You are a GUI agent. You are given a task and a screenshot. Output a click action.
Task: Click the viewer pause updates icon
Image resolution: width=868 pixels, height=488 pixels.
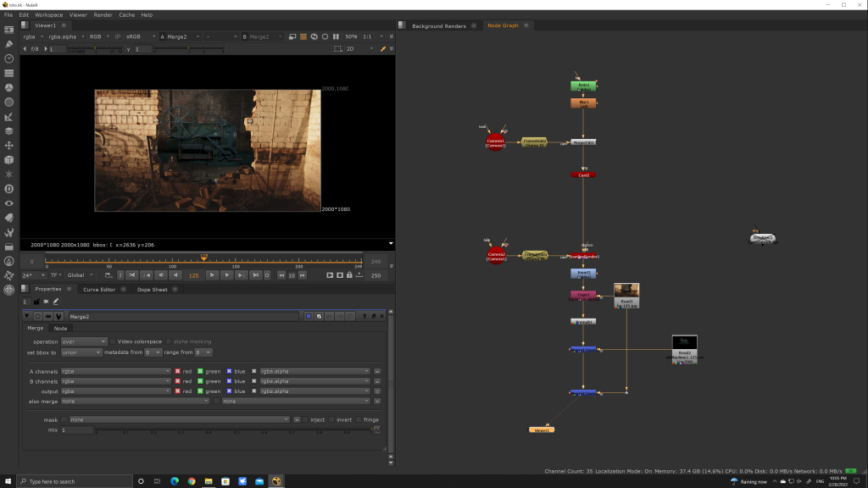tap(337, 37)
